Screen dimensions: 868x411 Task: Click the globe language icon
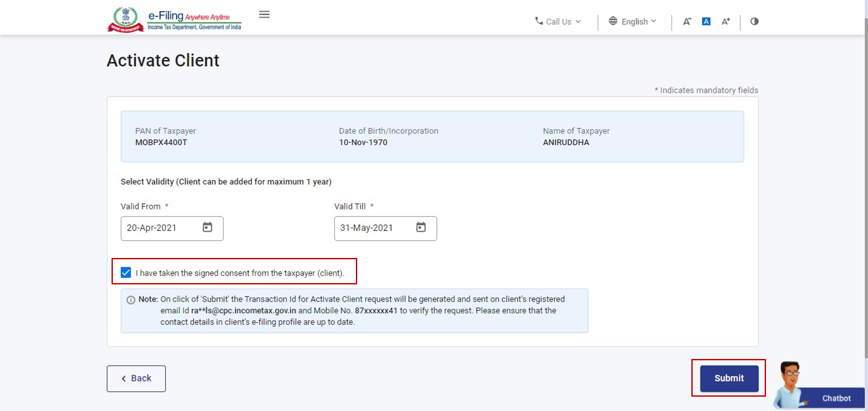click(x=613, y=21)
